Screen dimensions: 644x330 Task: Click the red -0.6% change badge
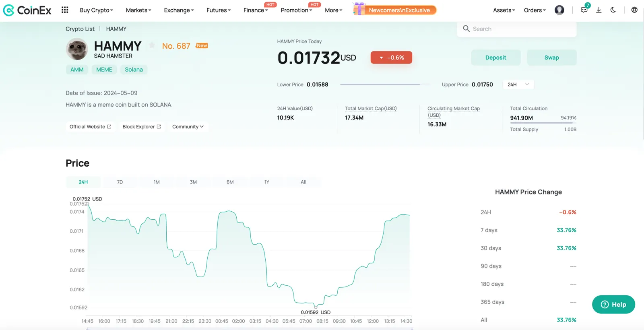(x=391, y=58)
